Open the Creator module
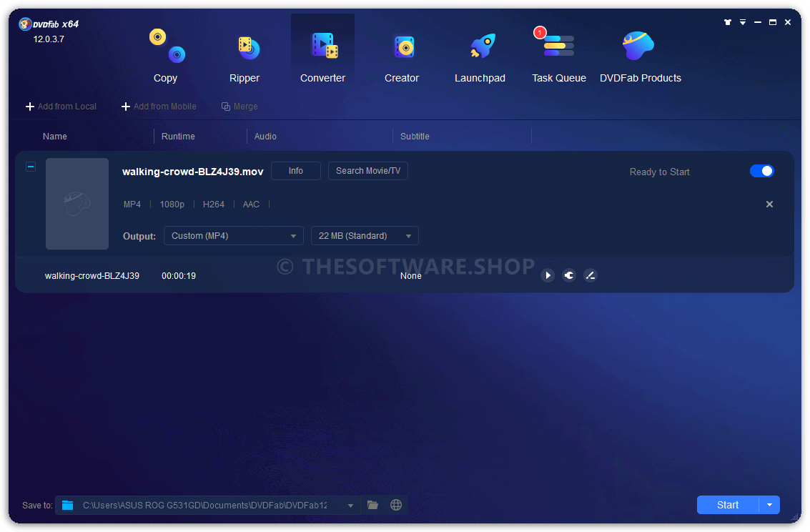Viewport: 810px width, 532px height. [401, 56]
